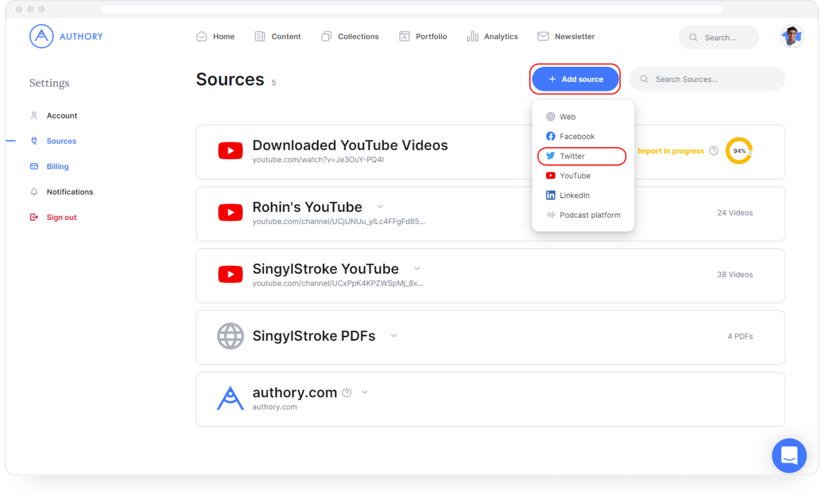824x504 pixels.
Task: Open the chat support bubble
Action: click(x=789, y=456)
